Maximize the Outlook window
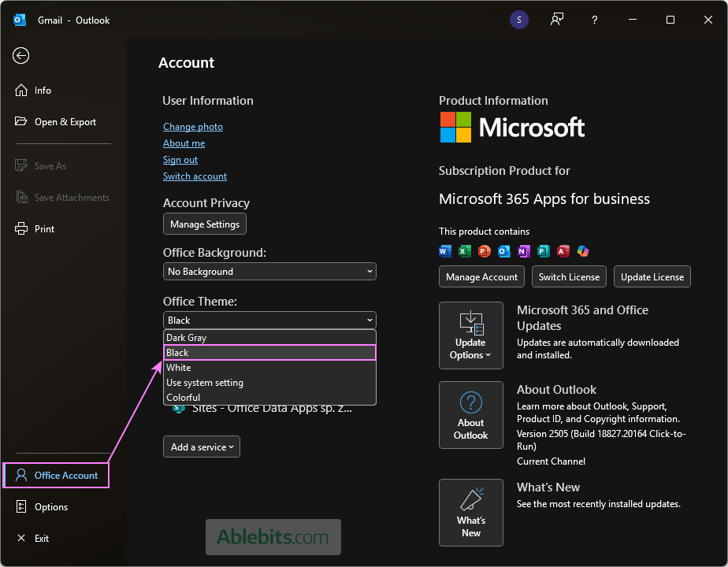 coord(670,20)
